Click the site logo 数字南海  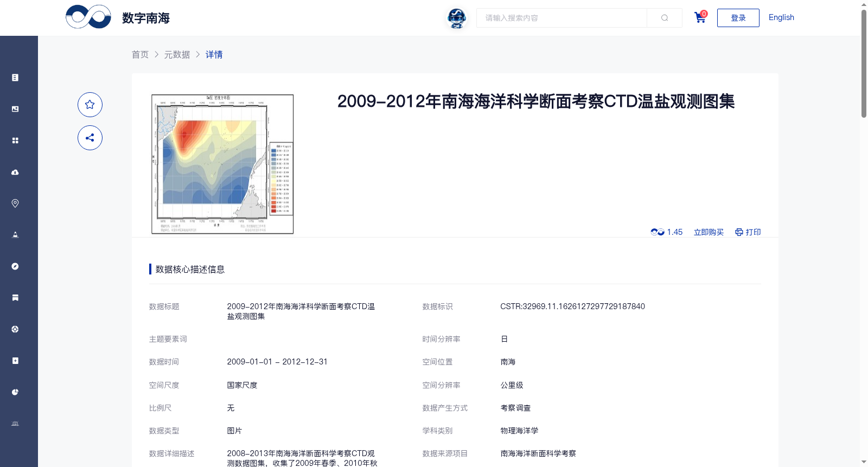point(118,17)
